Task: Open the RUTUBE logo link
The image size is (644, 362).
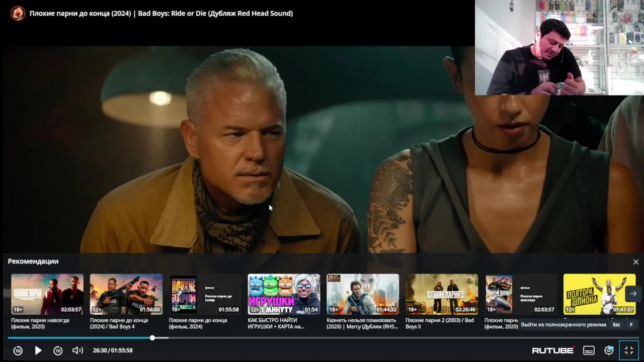Action: (x=553, y=350)
